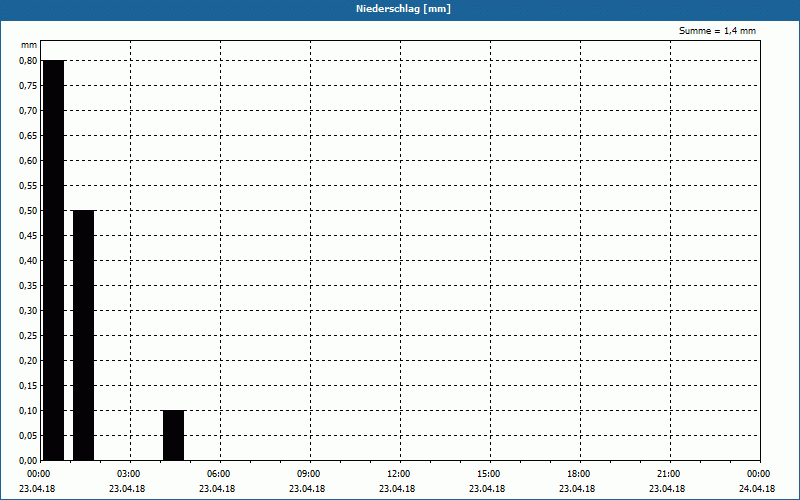Click the tallest 0,80 mm precipitation bar

54,260
